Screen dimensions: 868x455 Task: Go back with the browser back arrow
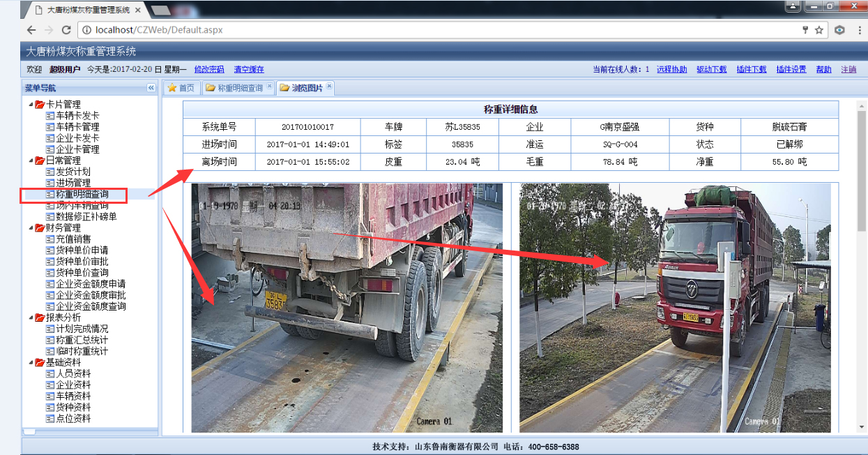tap(31, 30)
